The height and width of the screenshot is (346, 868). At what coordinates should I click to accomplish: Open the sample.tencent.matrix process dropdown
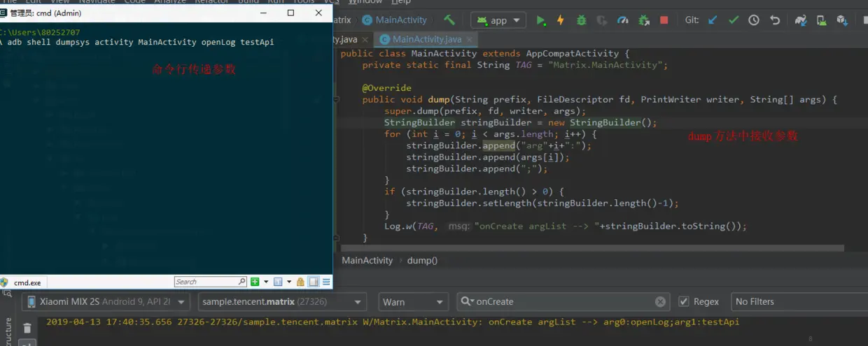[x=282, y=302]
